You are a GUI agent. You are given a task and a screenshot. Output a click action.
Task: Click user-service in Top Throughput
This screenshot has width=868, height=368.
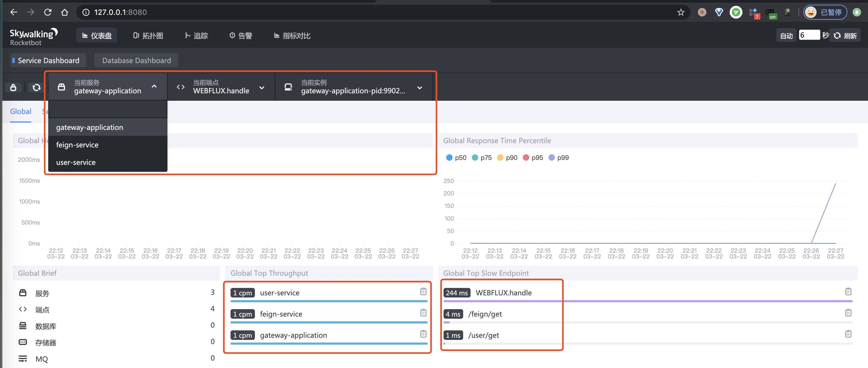point(280,293)
